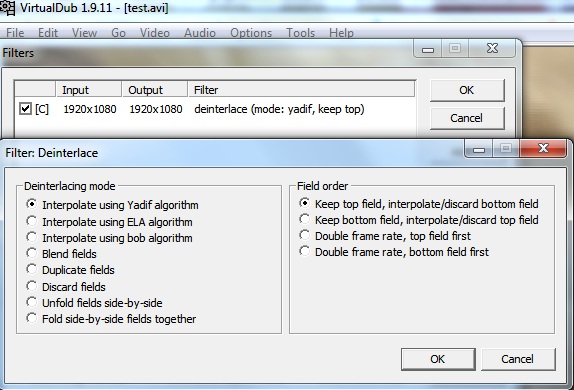Select the deinterlace filter row in list

click(x=215, y=109)
